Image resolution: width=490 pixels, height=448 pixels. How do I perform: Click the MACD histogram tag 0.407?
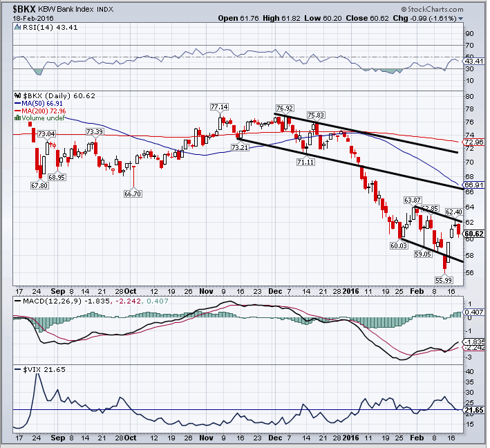474,312
